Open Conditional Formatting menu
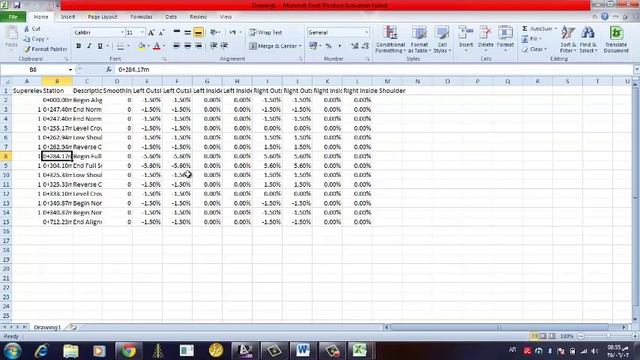Screen dimensions: 640x360 click(390, 39)
